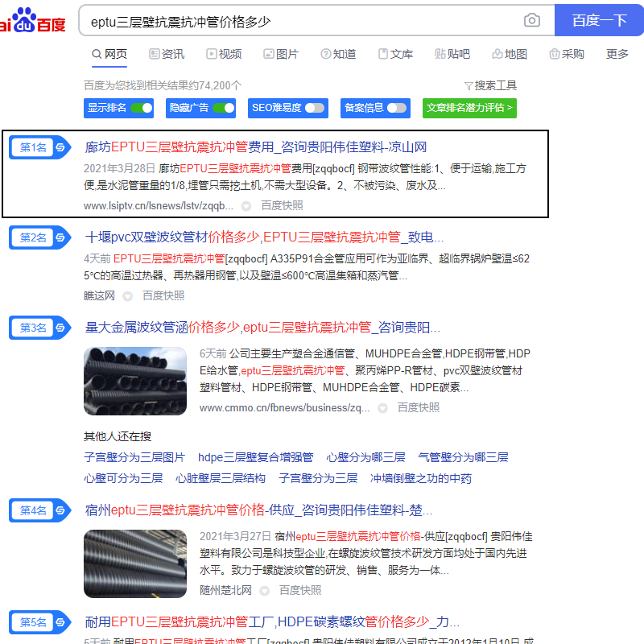Click the 文章排名潜力评估 green button

(469, 108)
